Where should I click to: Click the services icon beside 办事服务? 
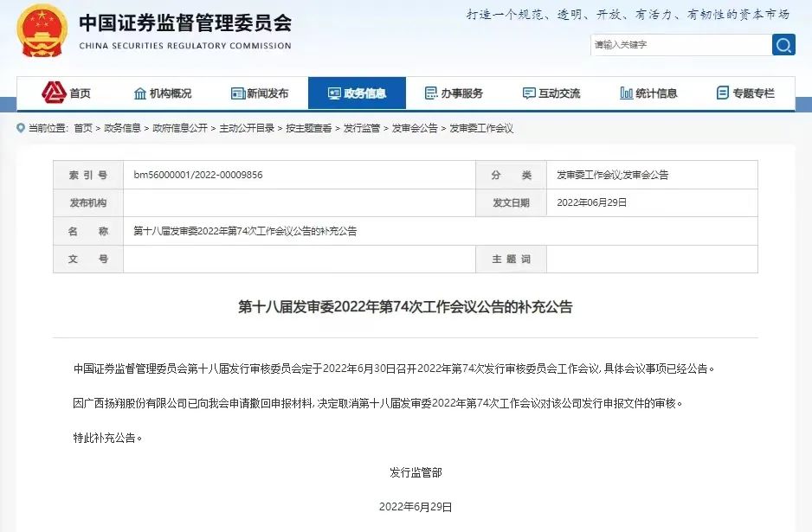pos(429,92)
